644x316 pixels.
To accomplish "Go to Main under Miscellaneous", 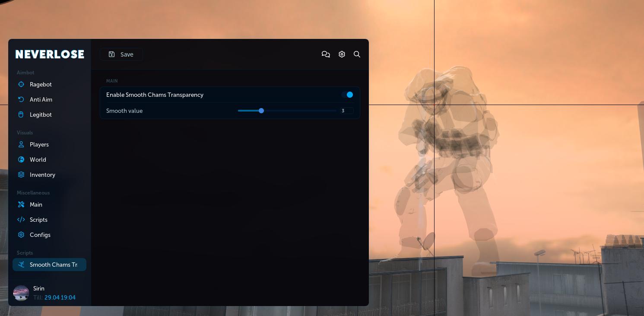I will (36, 204).
